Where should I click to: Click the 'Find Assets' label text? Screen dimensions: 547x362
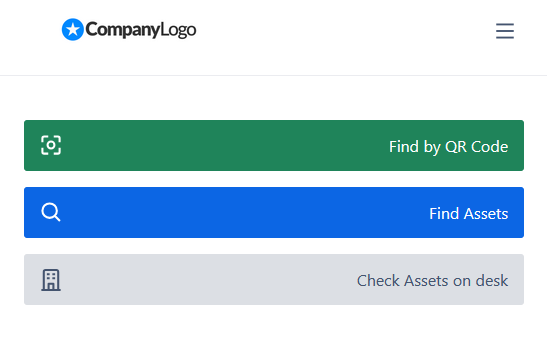pos(469,213)
